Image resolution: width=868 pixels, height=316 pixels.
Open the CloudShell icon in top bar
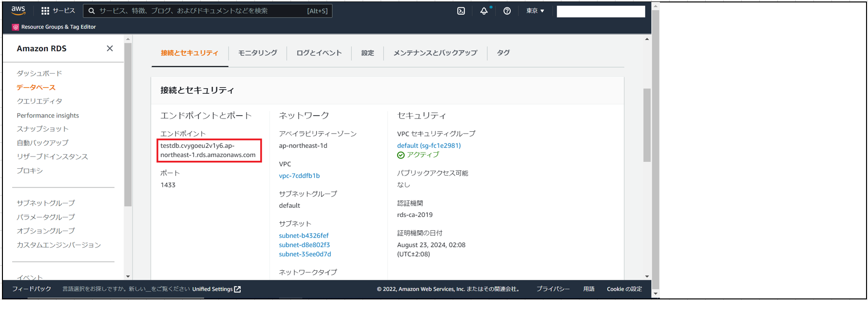click(x=461, y=11)
